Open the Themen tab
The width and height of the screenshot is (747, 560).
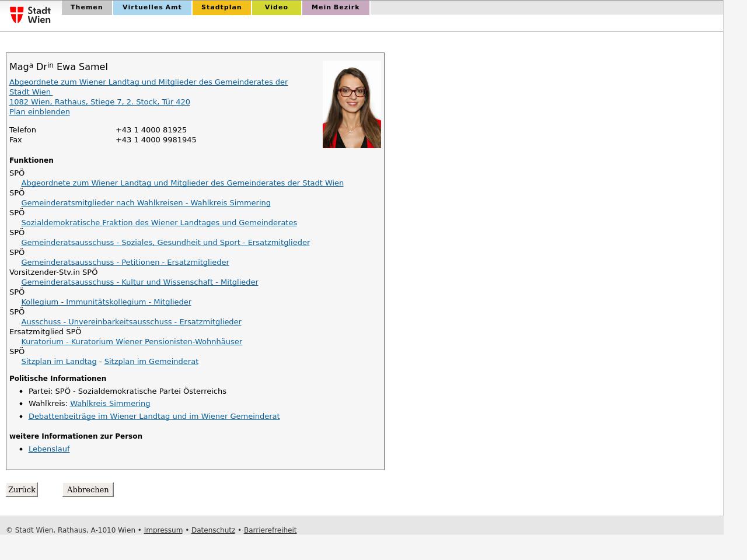pyautogui.click(x=86, y=8)
